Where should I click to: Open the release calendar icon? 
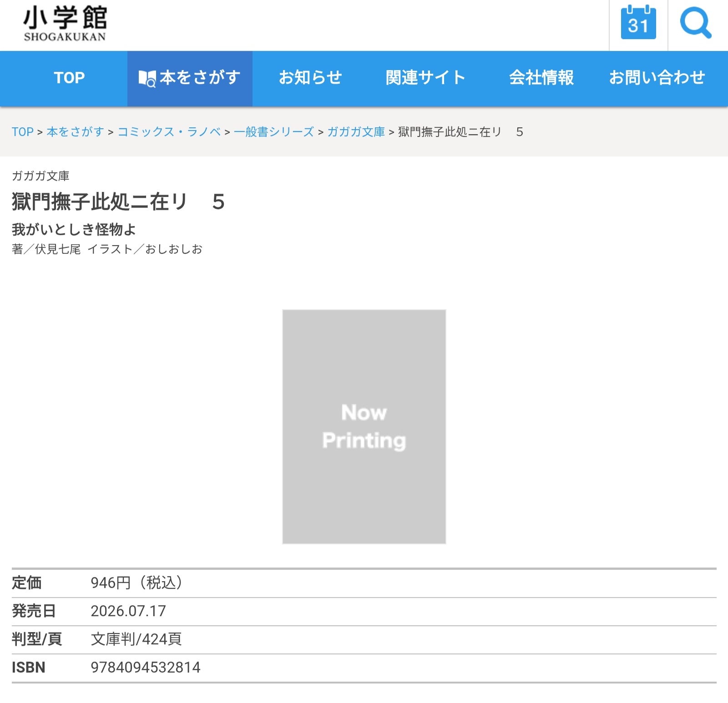click(x=638, y=23)
